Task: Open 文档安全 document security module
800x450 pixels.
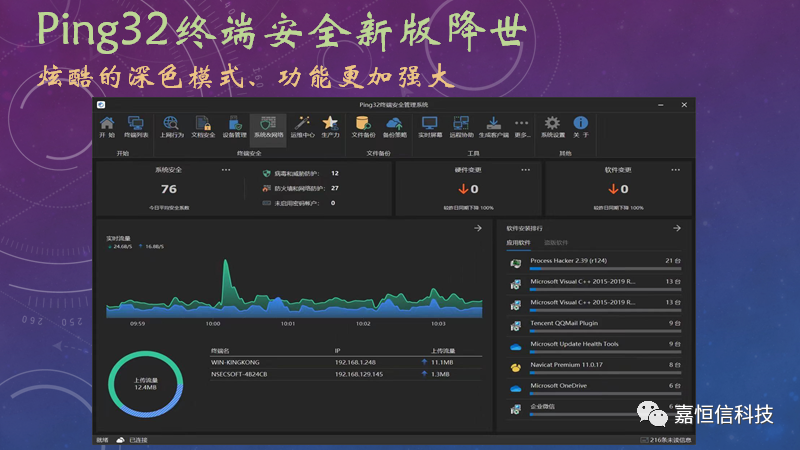Action: (x=203, y=127)
